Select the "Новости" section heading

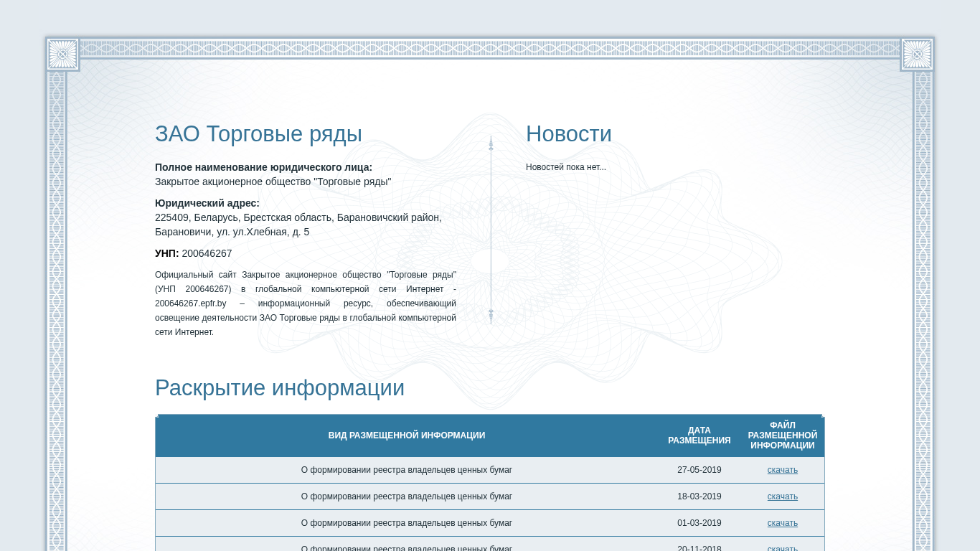click(568, 134)
